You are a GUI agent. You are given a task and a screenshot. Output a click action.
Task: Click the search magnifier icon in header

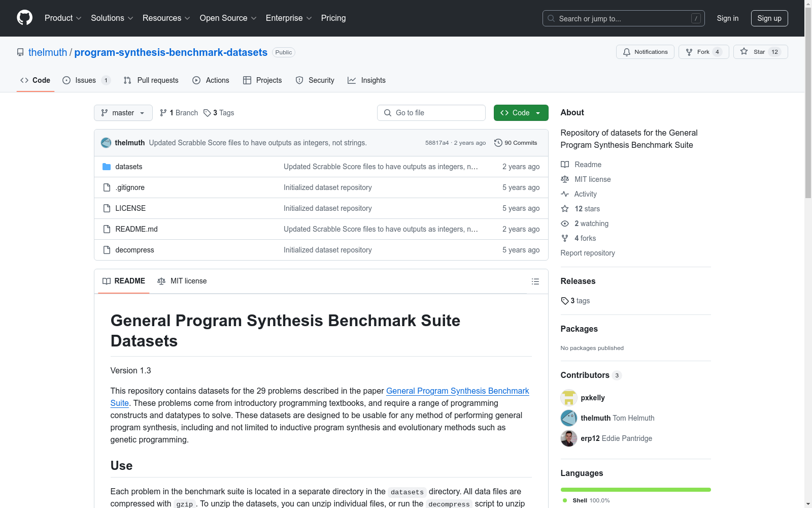551,18
